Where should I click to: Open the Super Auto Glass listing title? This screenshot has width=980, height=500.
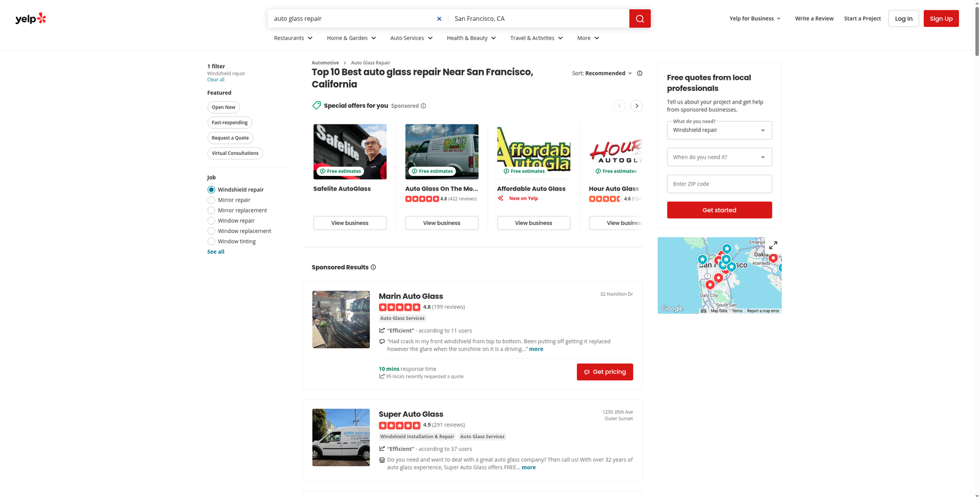410,414
